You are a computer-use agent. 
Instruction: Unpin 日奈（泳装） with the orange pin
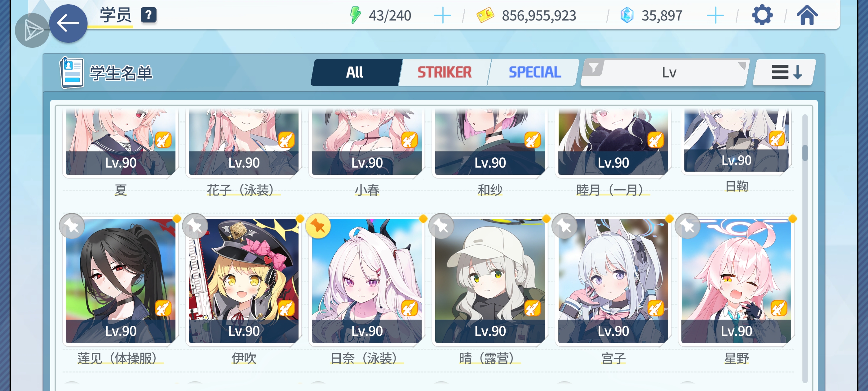click(318, 226)
